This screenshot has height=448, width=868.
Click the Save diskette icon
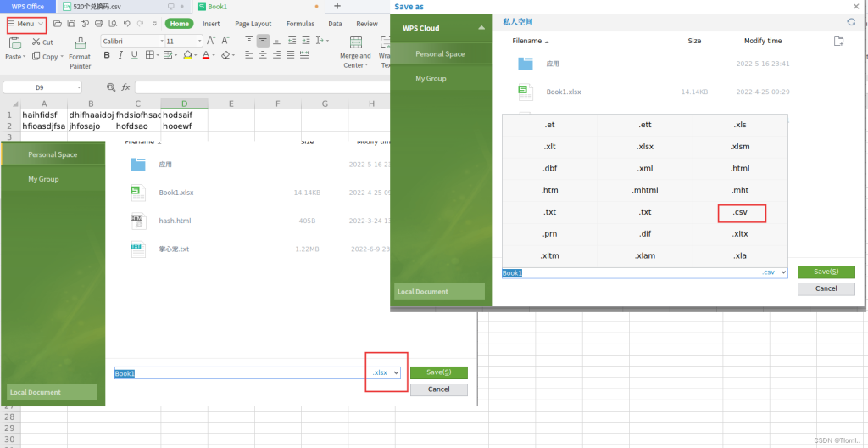pyautogui.click(x=71, y=24)
